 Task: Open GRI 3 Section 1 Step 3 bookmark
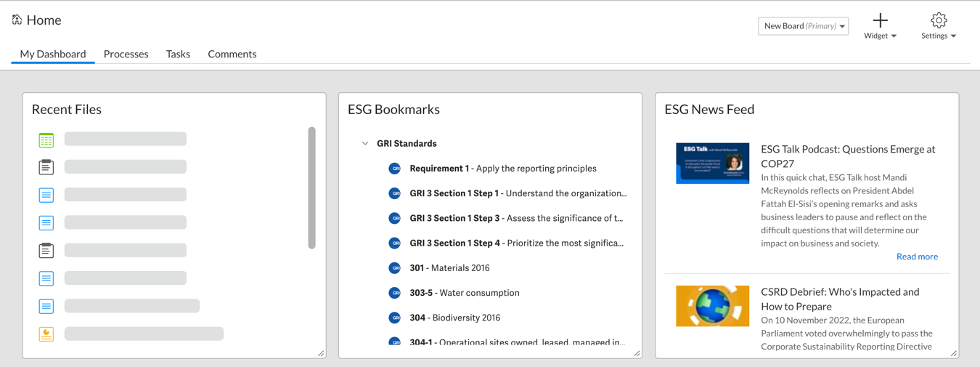coord(516,218)
